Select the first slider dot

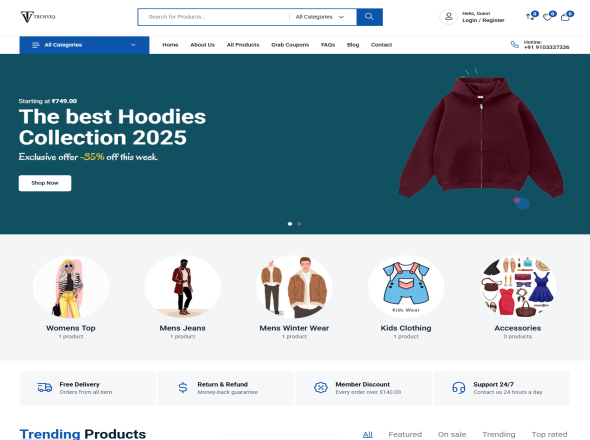[290, 224]
